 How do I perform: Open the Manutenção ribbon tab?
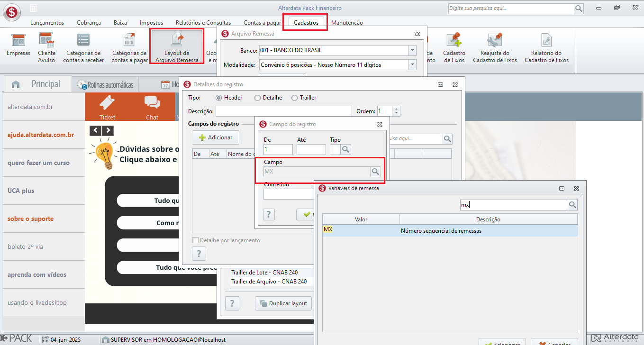click(347, 23)
